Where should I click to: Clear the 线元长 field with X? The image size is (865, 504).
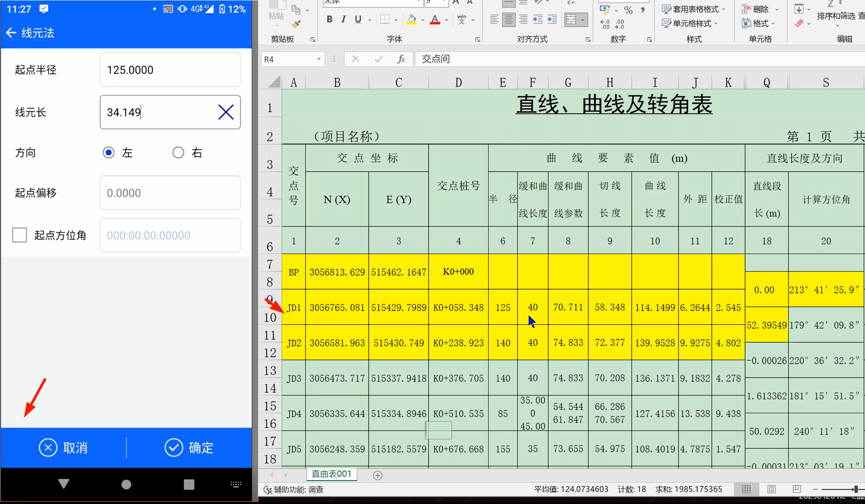tap(226, 112)
